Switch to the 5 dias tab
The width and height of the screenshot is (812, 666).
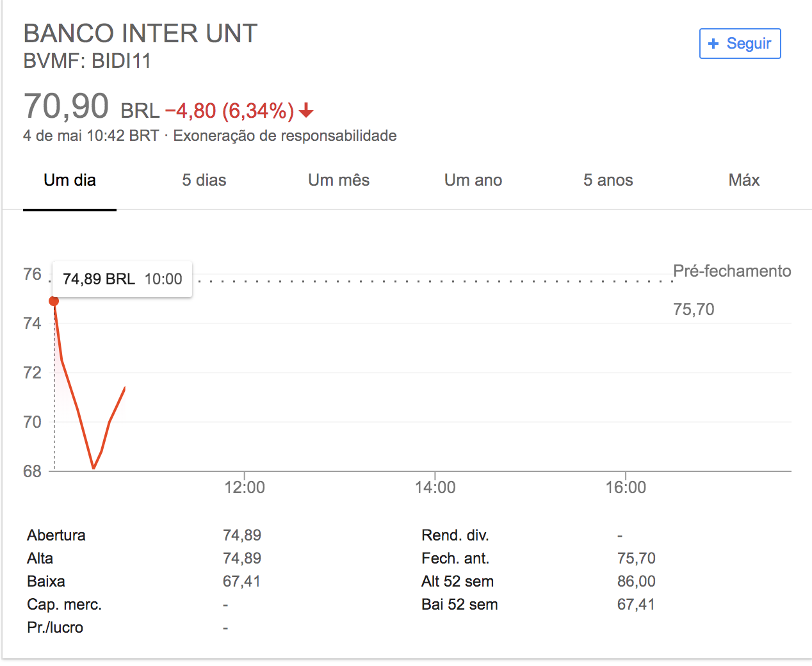[x=204, y=180]
